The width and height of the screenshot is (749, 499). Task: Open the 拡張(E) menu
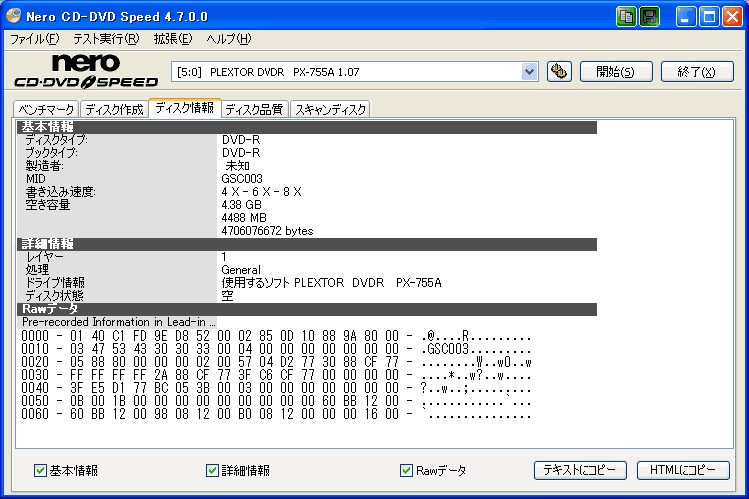[173, 39]
